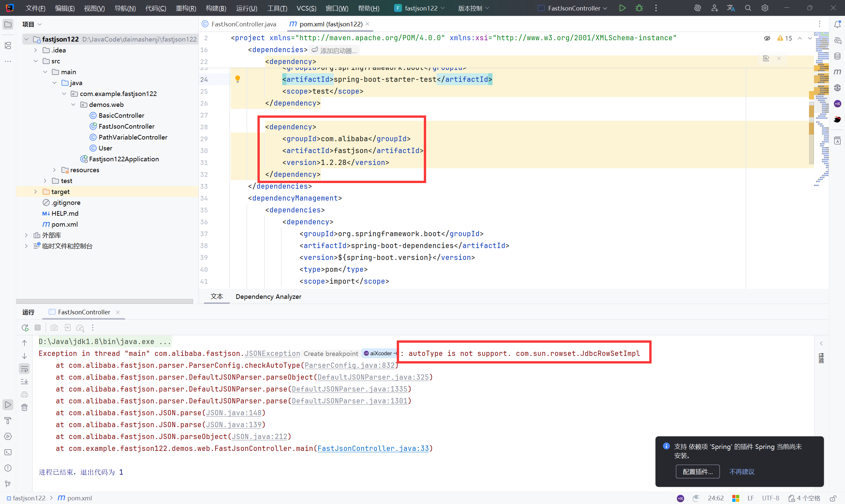Open IDE settings gear icon
The height and width of the screenshot is (504, 845).
click(x=764, y=8)
